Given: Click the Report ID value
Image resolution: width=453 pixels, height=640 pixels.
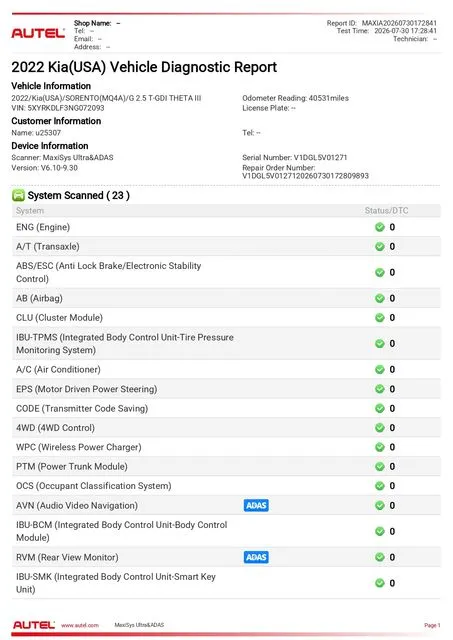Looking at the screenshot, I should click(x=399, y=23).
